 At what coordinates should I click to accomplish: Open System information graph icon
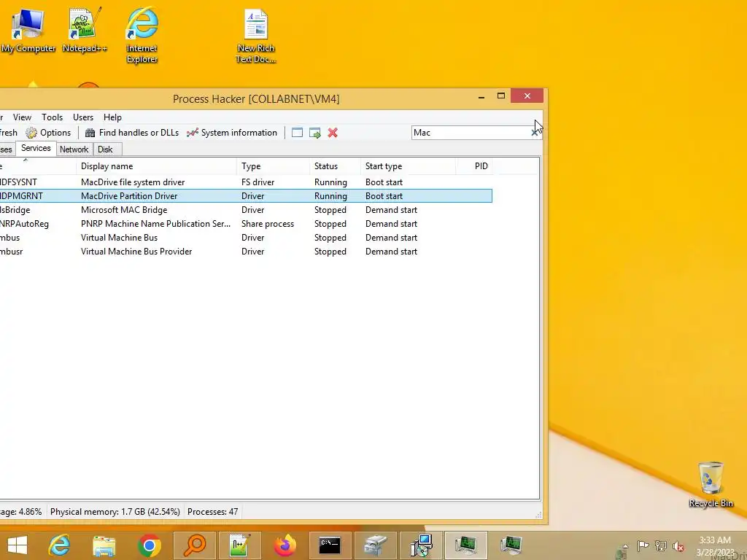pyautogui.click(x=232, y=133)
